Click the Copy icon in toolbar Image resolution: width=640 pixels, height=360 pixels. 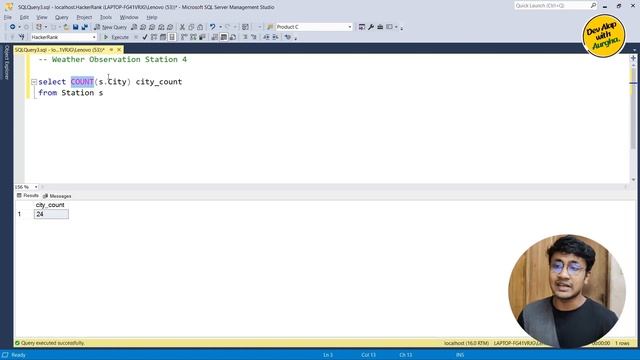click(191, 27)
